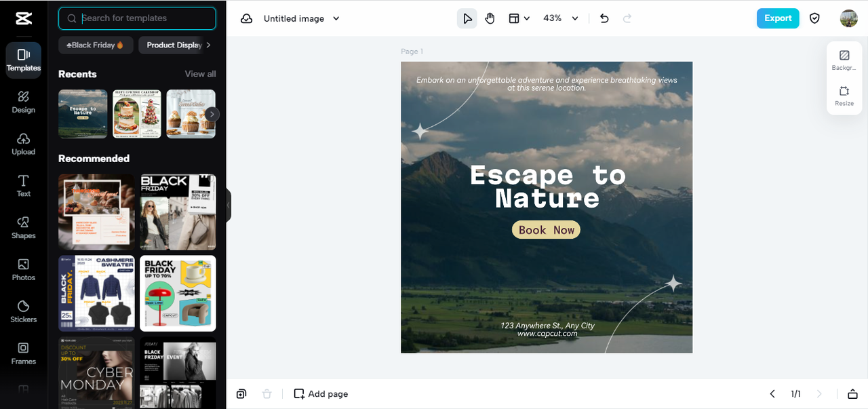Undo the last action
Image resolution: width=868 pixels, height=409 pixels.
tap(605, 18)
